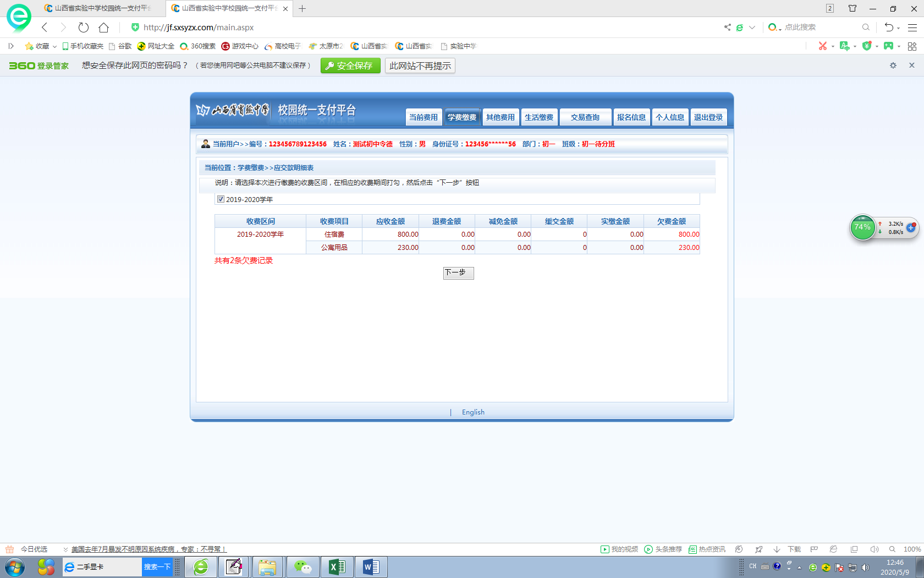Viewport: 924px width, 578px height.
Task: Expand yen shield extension dropdown arrow
Action: pyautogui.click(x=877, y=46)
